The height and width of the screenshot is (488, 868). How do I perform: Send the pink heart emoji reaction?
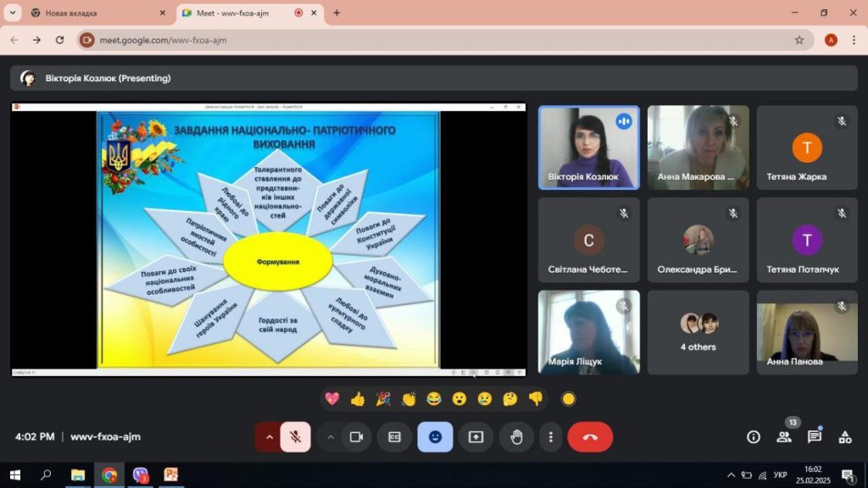pyautogui.click(x=331, y=398)
